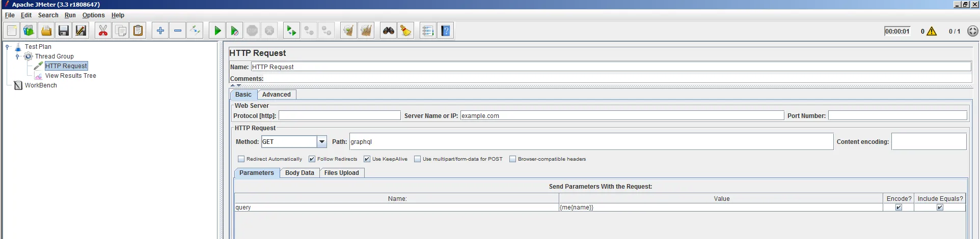Click the Path field containing graphql
Screen dimensions: 980x239
pos(591,142)
